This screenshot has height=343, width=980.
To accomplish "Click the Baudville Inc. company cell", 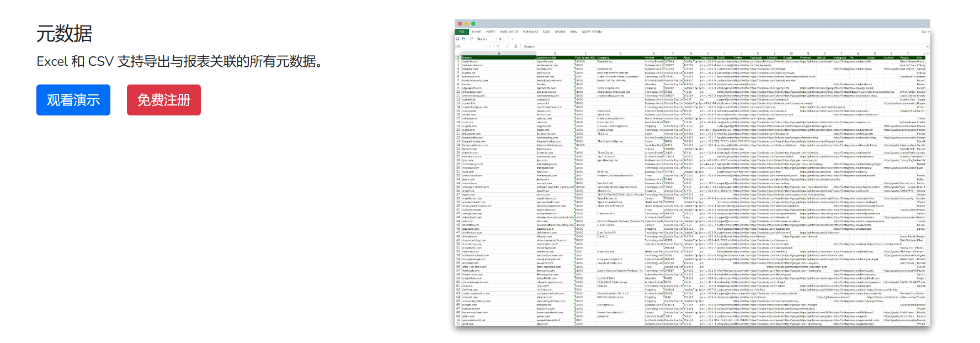I will click(620, 61).
